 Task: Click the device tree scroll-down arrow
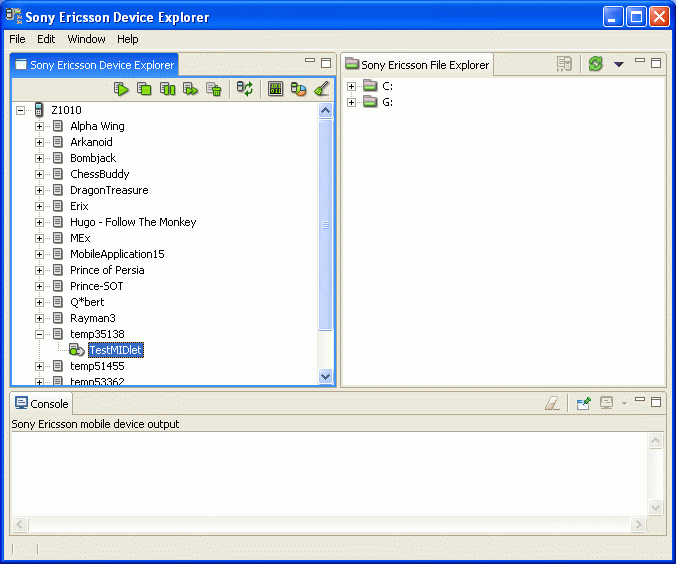point(325,376)
